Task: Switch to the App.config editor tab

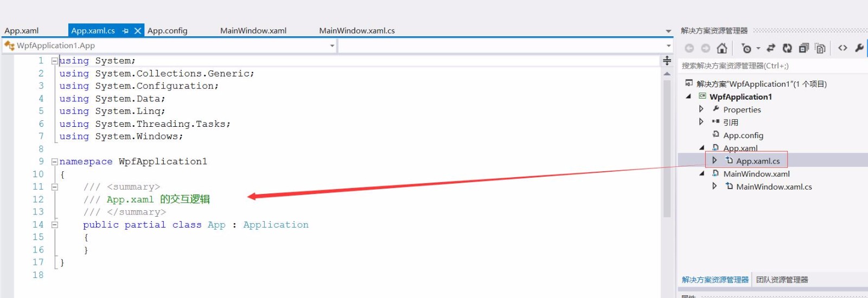Action: tap(167, 31)
